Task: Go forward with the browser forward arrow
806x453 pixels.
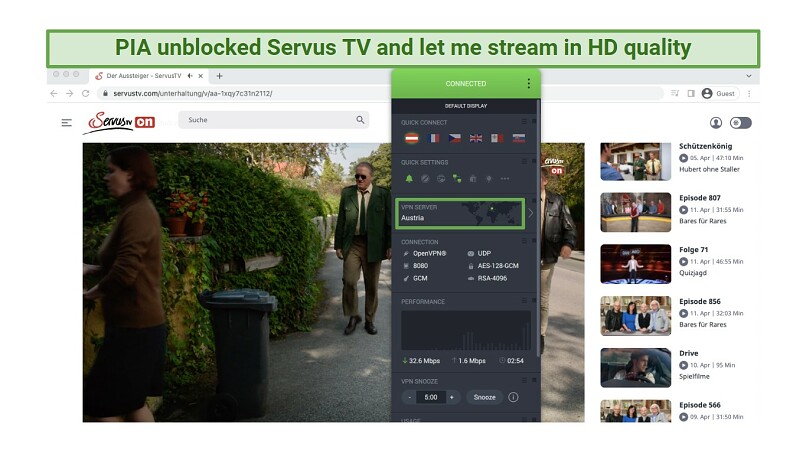Action: [69, 93]
